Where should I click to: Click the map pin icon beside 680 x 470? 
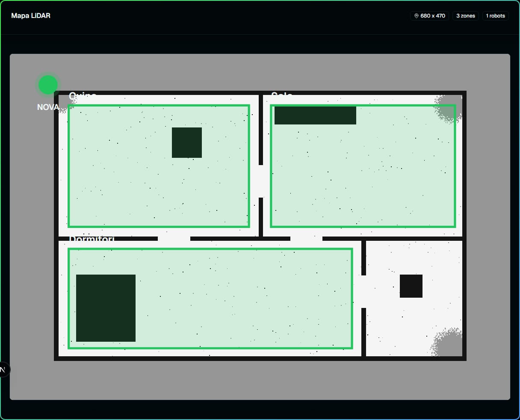pyautogui.click(x=417, y=16)
